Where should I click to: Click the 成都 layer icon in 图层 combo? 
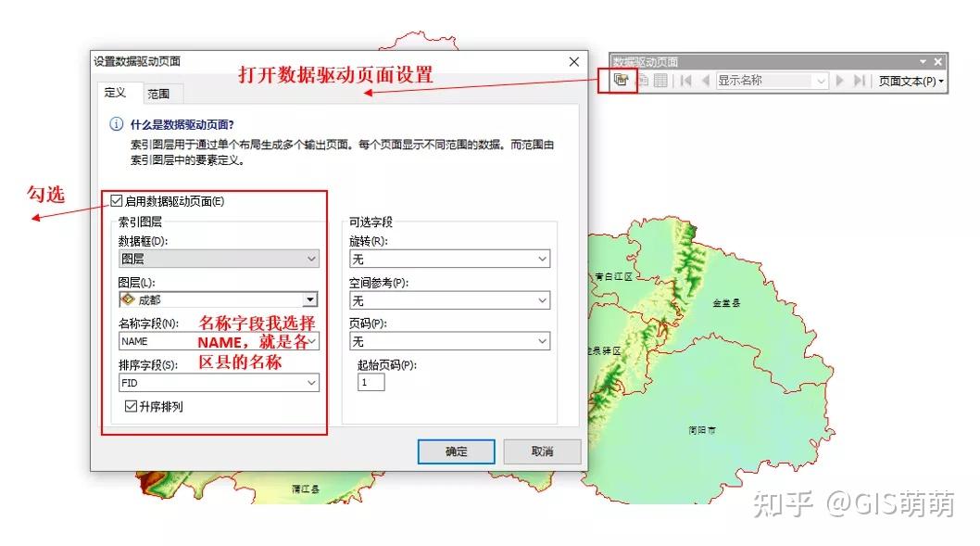[128, 299]
